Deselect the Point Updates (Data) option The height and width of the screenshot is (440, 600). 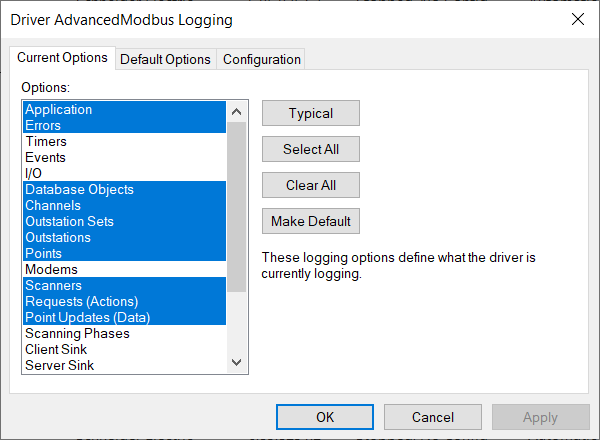88,318
